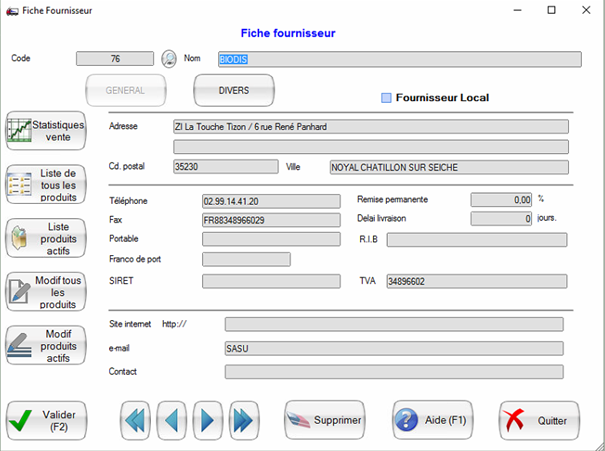Screen dimensions: 605x451
Task: Click the Supprimer button
Action: pos(324,420)
